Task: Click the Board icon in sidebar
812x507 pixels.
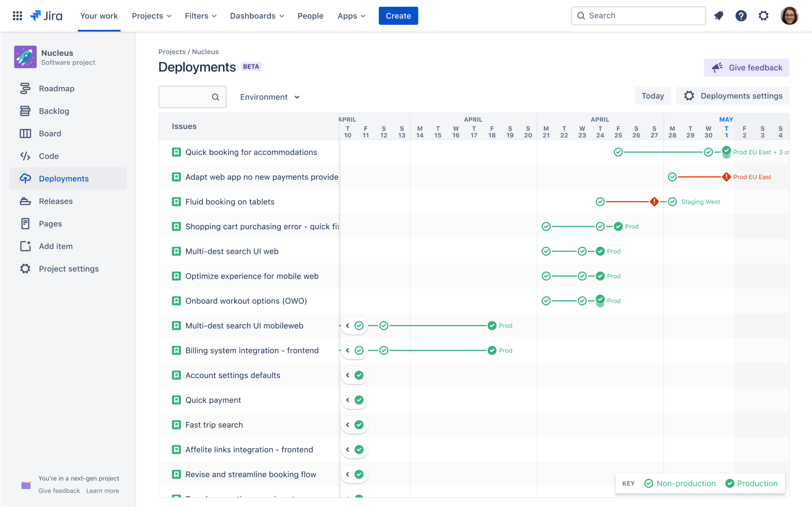Action: (24, 133)
